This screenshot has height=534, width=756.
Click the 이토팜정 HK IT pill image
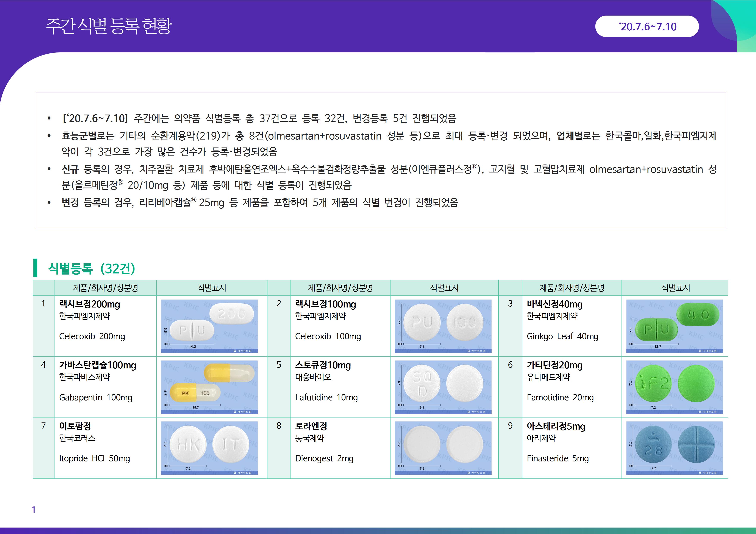pyautogui.click(x=209, y=448)
